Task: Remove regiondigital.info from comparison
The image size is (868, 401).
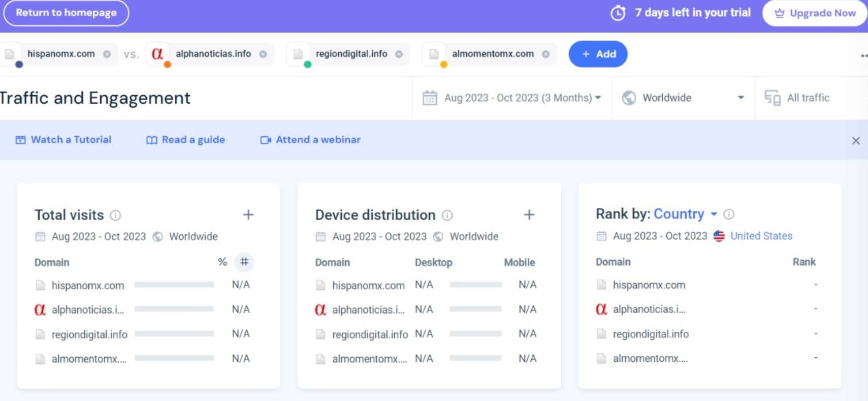Action: tap(399, 54)
